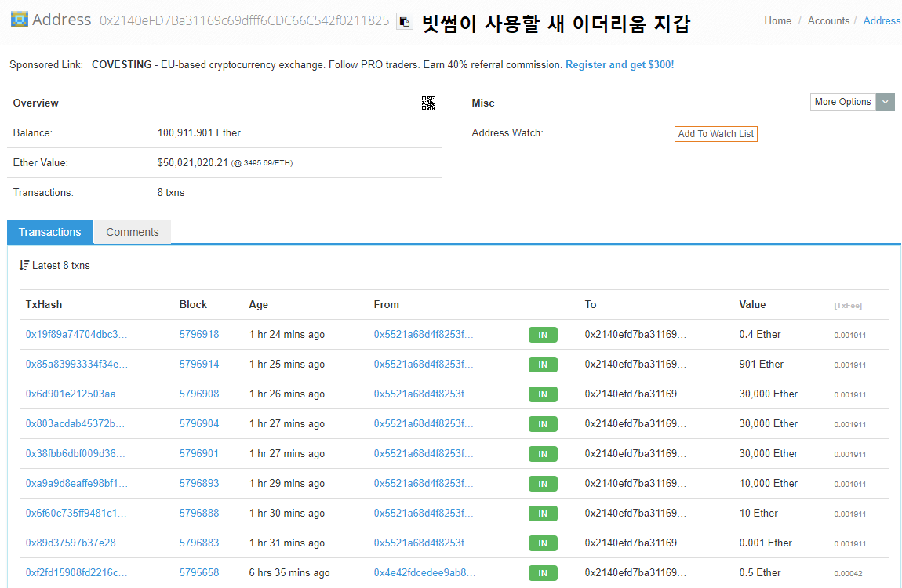Viewport: 902px width, 588px height.
Task: Click the TxFee column header
Action: tap(848, 306)
